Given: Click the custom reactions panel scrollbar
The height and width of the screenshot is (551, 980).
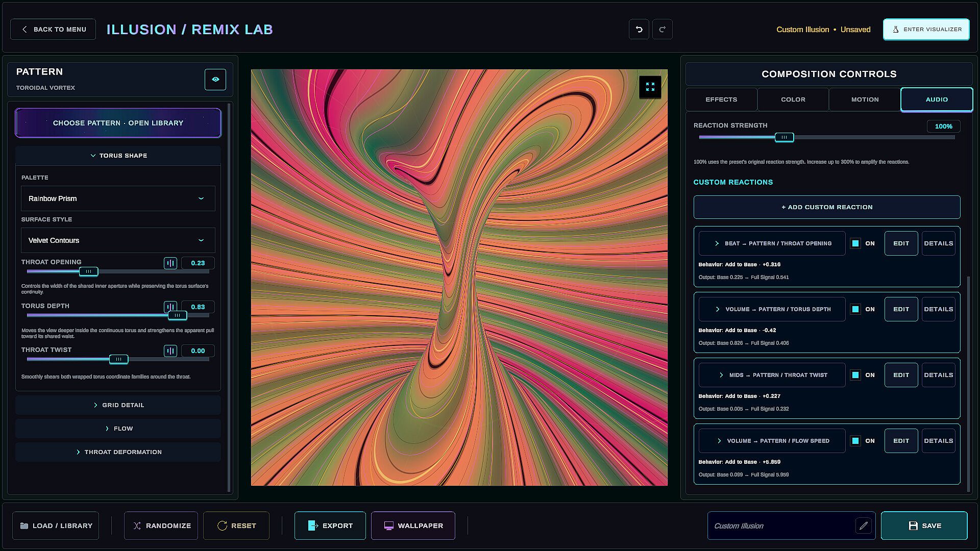Looking at the screenshot, I should [x=968, y=384].
